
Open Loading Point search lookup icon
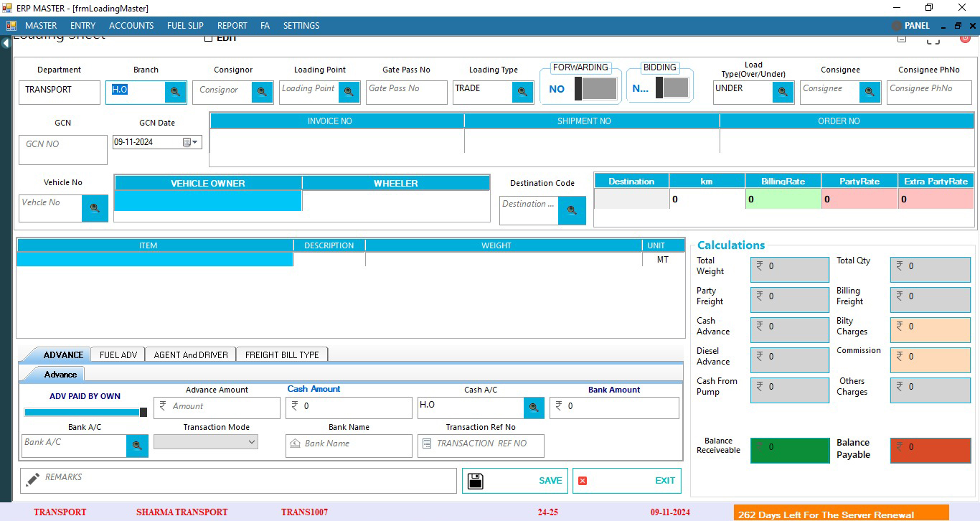click(x=349, y=92)
